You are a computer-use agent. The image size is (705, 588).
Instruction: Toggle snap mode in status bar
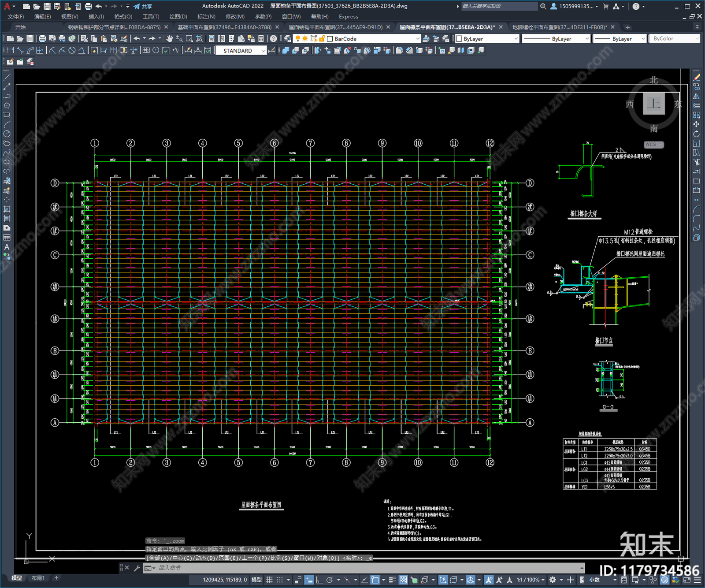click(279, 580)
